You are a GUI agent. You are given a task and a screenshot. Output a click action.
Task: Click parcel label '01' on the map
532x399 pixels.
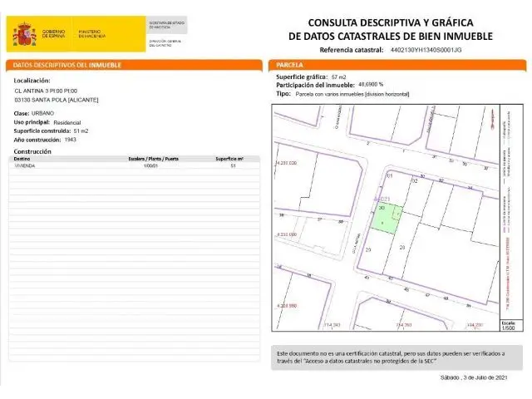point(390,175)
